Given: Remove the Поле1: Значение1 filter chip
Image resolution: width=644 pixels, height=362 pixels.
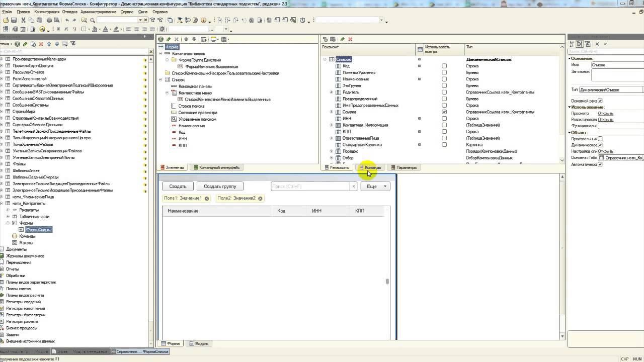Looking at the screenshot, I should coord(207,198).
